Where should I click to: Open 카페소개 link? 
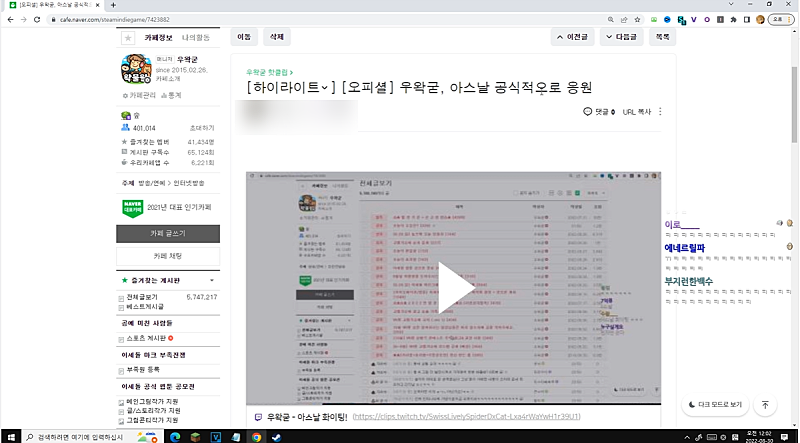point(168,79)
